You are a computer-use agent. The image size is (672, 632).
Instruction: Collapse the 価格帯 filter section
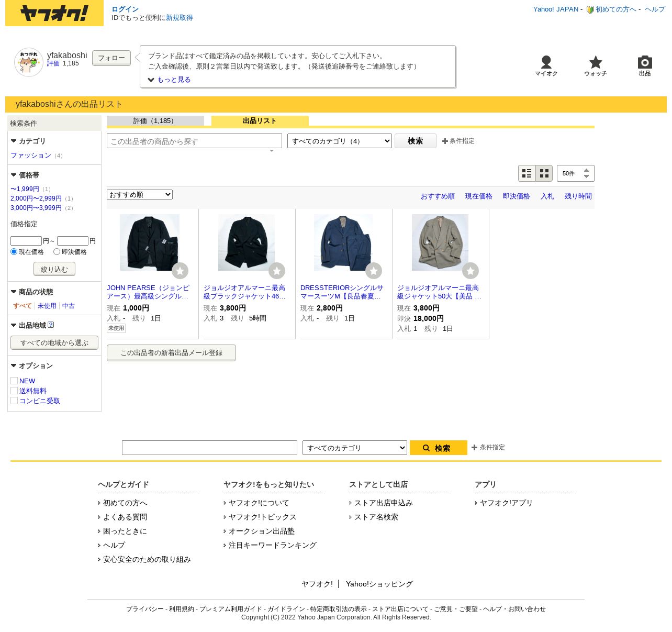14,175
